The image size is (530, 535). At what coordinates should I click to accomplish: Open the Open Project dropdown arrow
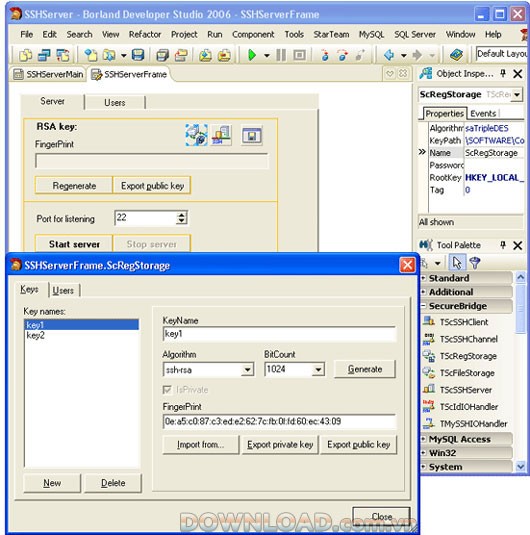(x=124, y=55)
